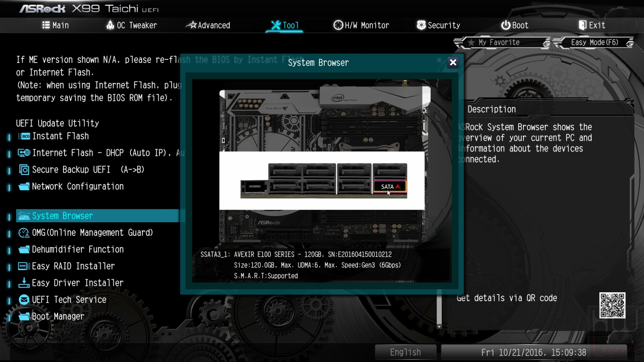Click the UEFI Tech Service mail icon

(x=24, y=300)
